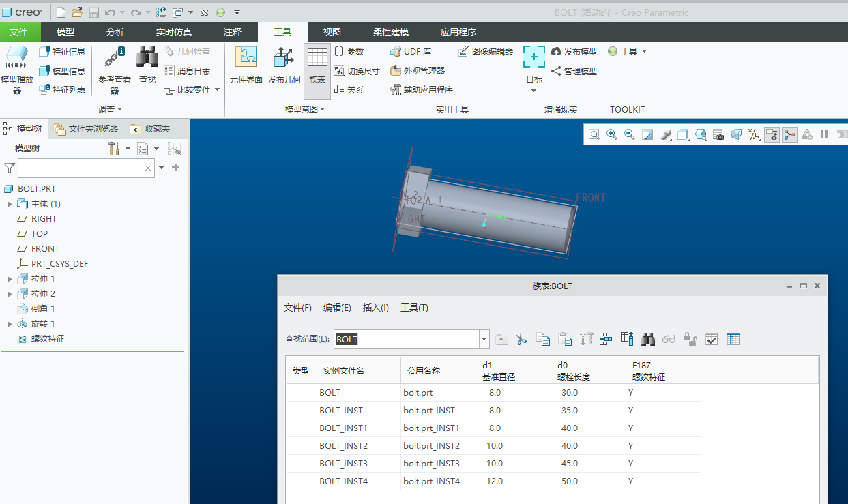
Task: Click the zoom in magnifier icon
Action: tap(612, 135)
